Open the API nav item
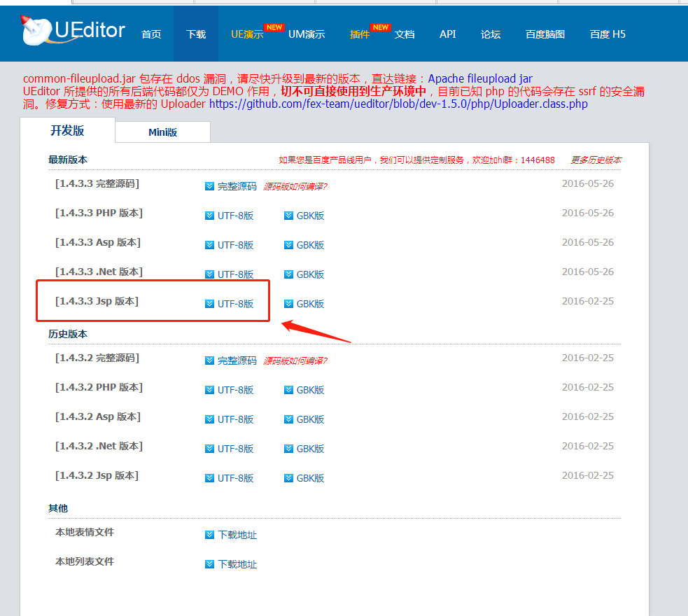This screenshot has width=688, height=616. coord(447,34)
